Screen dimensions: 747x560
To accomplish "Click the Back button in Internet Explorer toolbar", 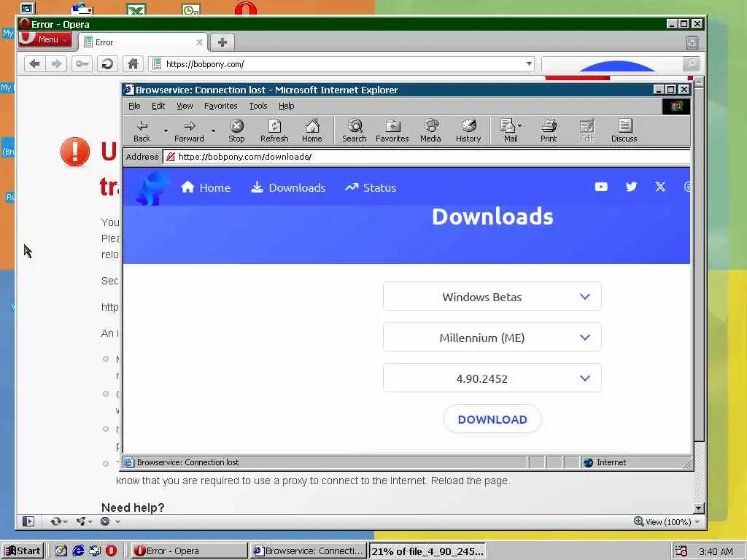I will tap(142, 131).
